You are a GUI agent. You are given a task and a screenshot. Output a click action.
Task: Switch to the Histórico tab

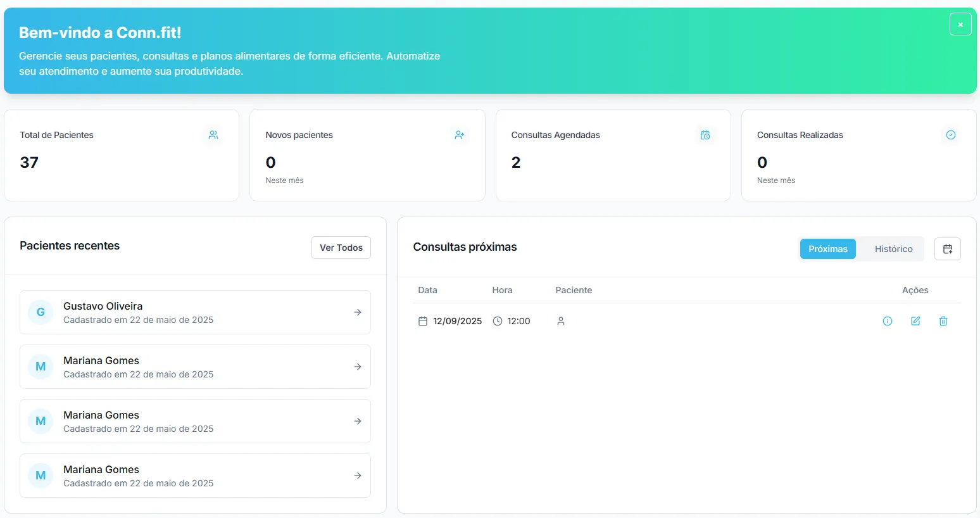893,248
